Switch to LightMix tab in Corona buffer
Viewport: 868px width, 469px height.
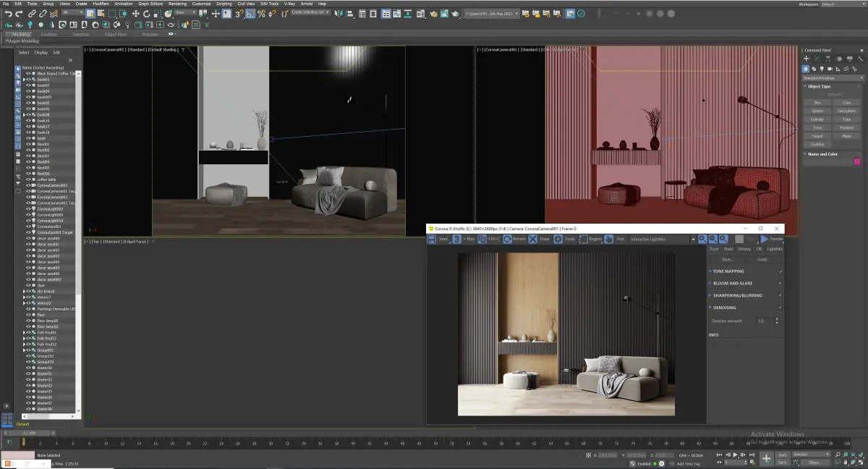775,249
